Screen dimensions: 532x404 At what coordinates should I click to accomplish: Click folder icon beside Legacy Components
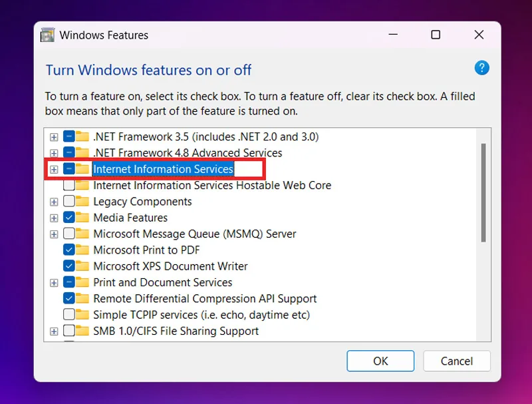(x=82, y=201)
